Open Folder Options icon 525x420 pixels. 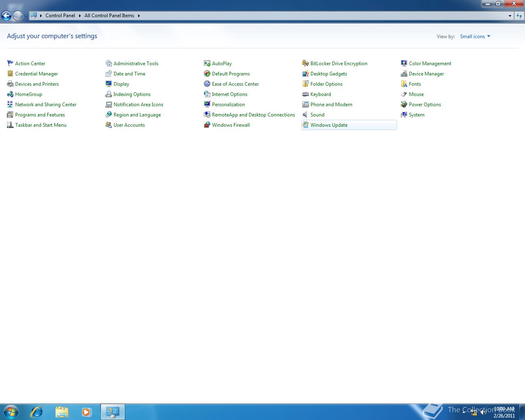click(306, 84)
